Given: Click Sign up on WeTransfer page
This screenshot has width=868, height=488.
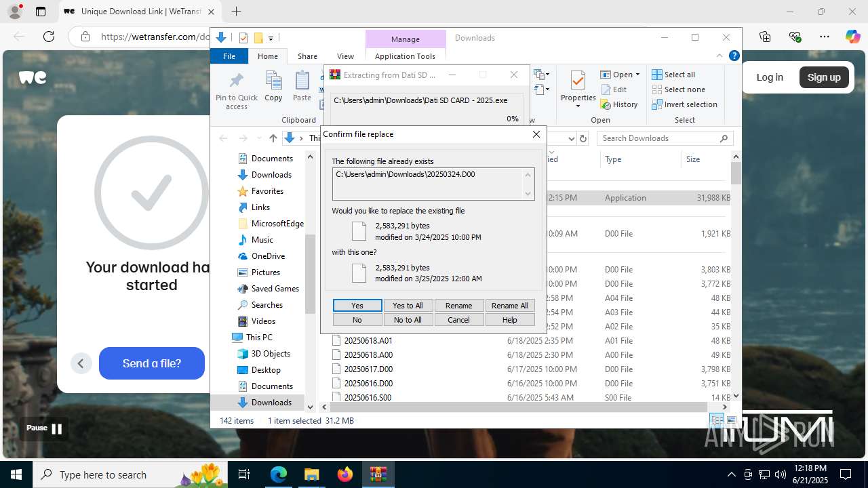Looking at the screenshot, I should tap(824, 77).
